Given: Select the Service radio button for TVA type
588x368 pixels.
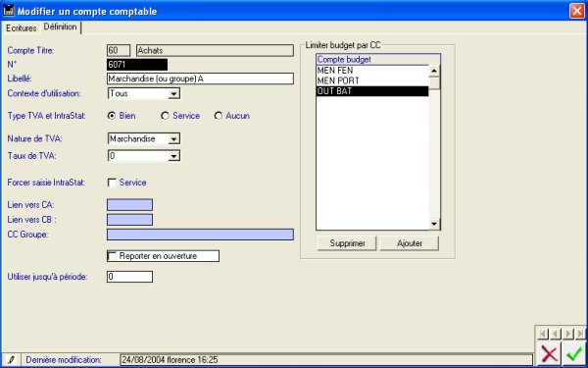Looking at the screenshot, I should pos(165,116).
